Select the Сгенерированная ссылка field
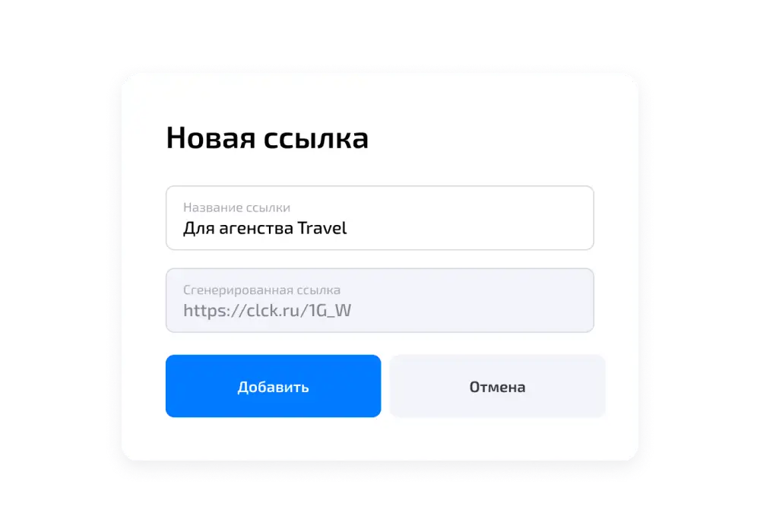Image resolution: width=760 pixels, height=532 pixels. [379, 300]
